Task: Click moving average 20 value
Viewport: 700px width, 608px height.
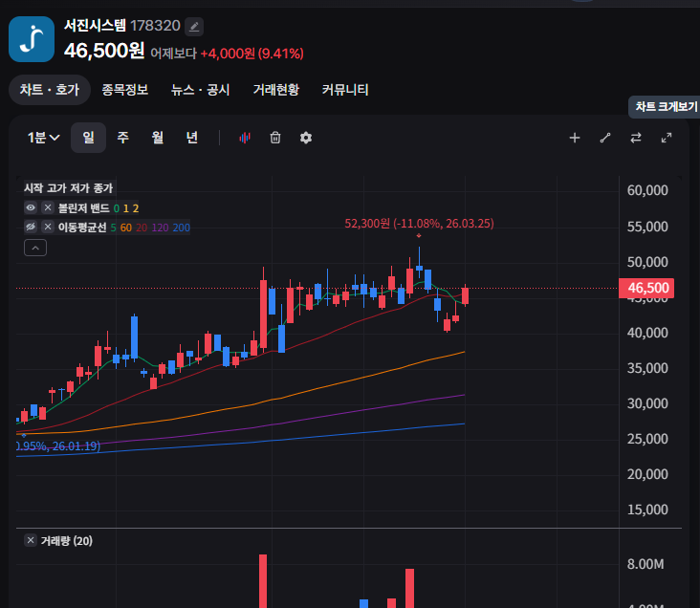Action: pos(142,228)
